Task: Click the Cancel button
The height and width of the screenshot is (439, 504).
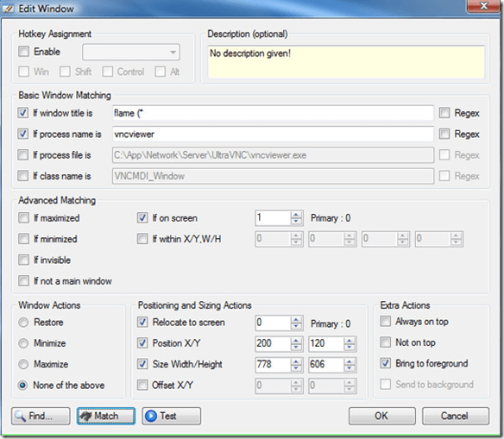Action: (x=456, y=416)
